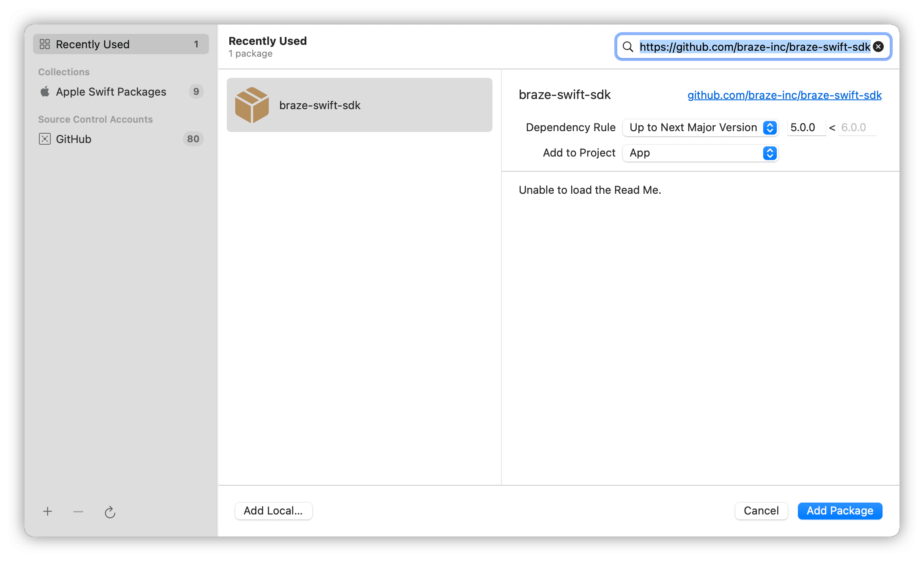Click the Recently Used grid icon
The image size is (924, 561).
(x=45, y=44)
